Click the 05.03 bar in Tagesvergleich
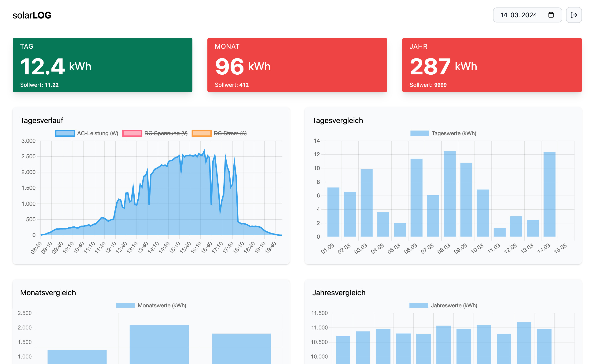Viewport: 596px width, 364px height. pyautogui.click(x=400, y=230)
